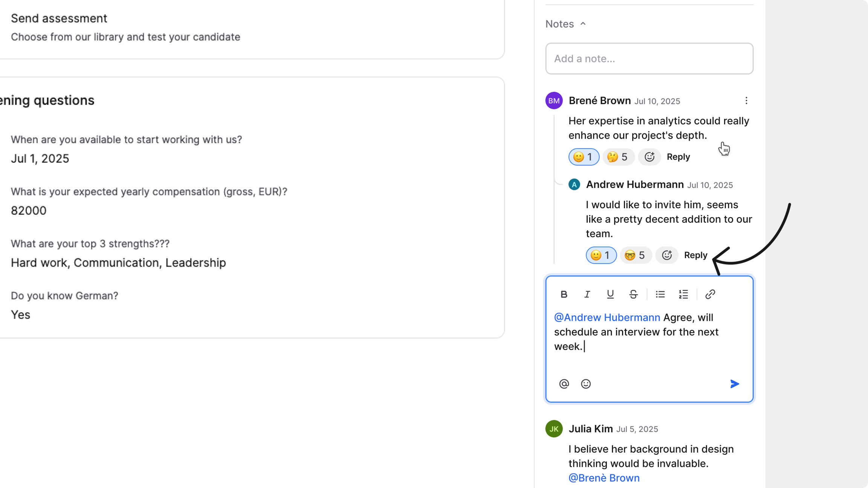Toggle thinking face reaction with 5 count

tap(618, 157)
